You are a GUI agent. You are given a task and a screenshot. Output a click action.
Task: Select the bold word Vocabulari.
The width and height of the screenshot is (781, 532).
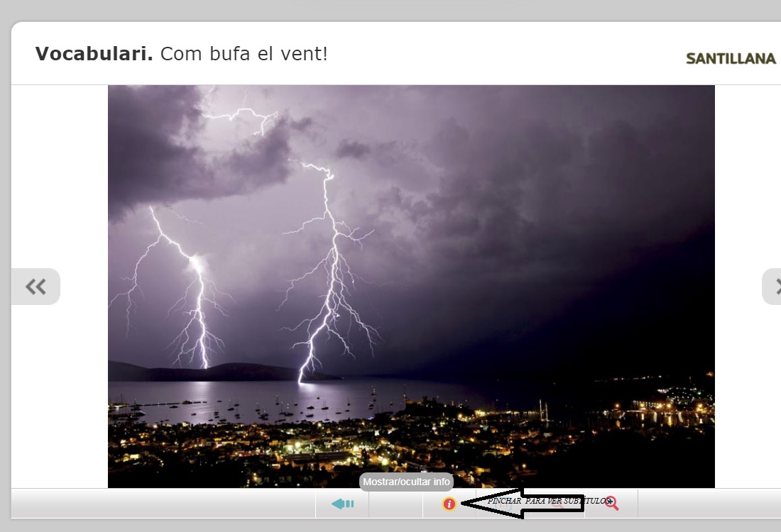tap(94, 54)
